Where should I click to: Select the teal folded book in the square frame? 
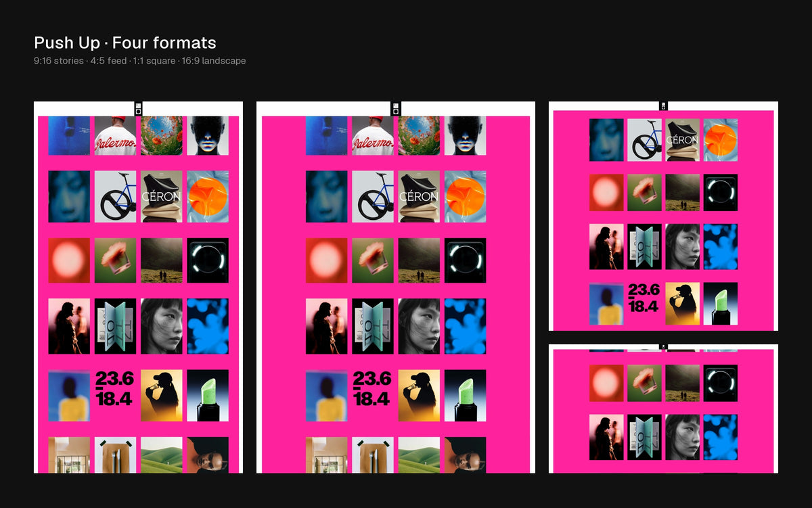[x=644, y=247]
